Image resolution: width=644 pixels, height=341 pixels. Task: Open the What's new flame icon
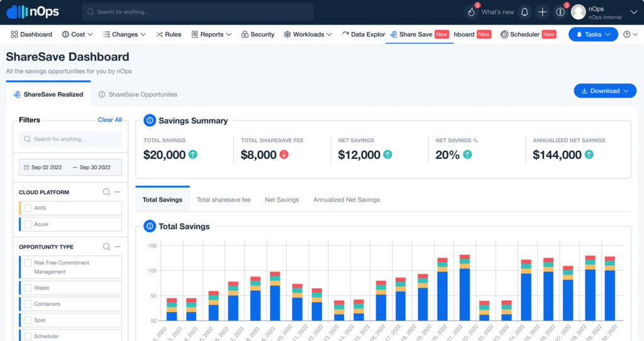coord(472,12)
